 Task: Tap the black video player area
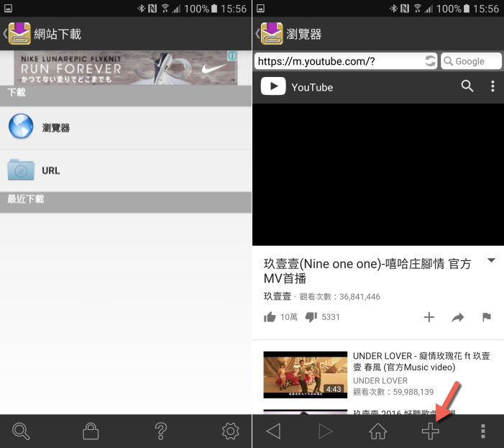coord(378,175)
